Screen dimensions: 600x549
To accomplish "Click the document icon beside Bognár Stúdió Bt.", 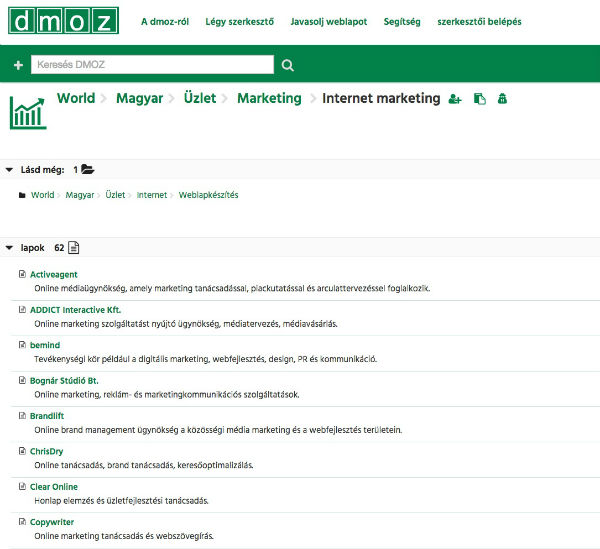I will (x=22, y=380).
